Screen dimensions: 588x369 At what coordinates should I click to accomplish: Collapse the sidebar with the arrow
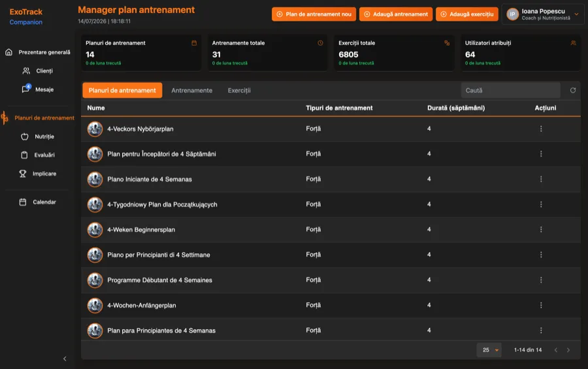pyautogui.click(x=65, y=359)
